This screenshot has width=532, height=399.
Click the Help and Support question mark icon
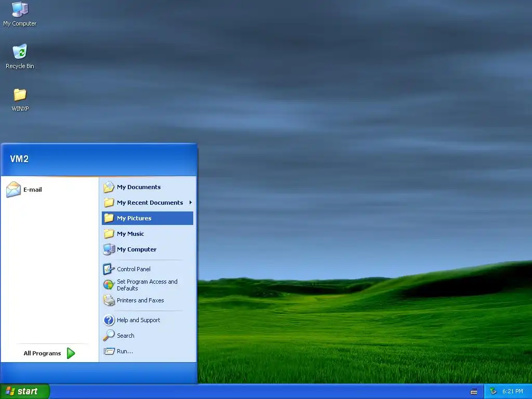[109, 320]
